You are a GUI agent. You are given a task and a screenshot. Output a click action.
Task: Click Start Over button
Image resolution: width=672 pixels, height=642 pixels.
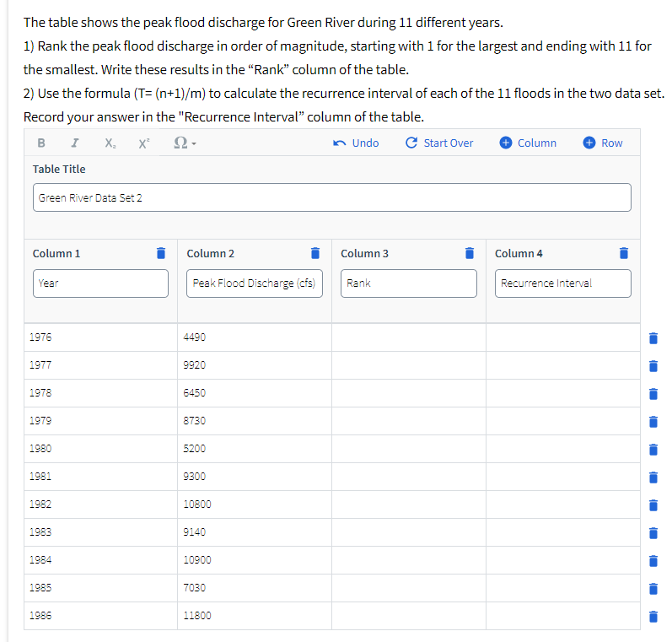pyautogui.click(x=438, y=143)
